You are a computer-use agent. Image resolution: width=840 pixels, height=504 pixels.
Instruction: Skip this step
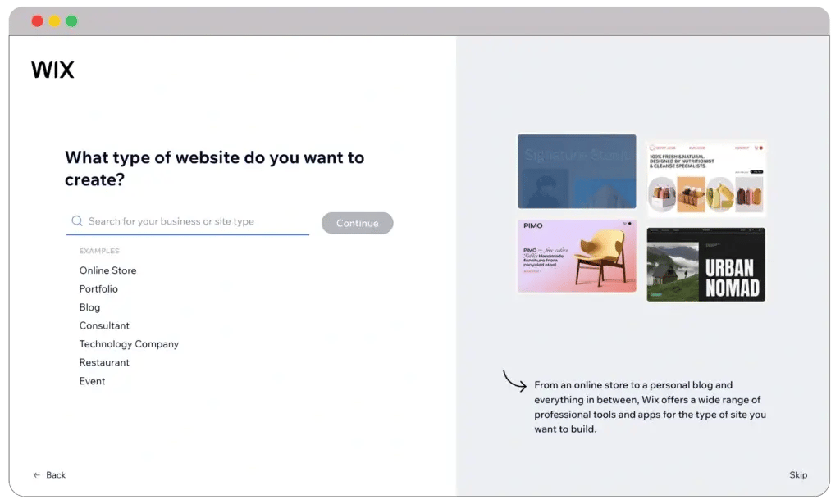coord(797,475)
